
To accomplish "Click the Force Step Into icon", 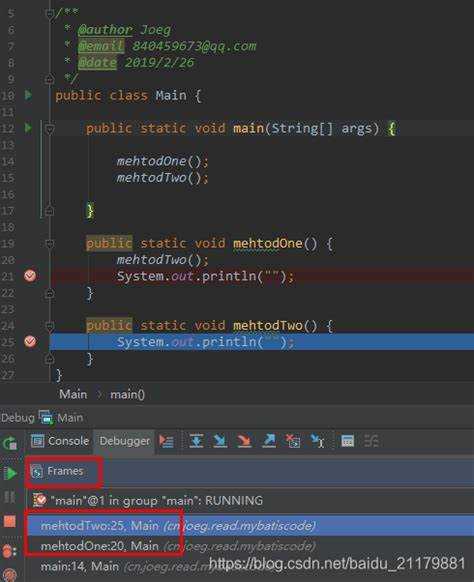I will [x=244, y=441].
